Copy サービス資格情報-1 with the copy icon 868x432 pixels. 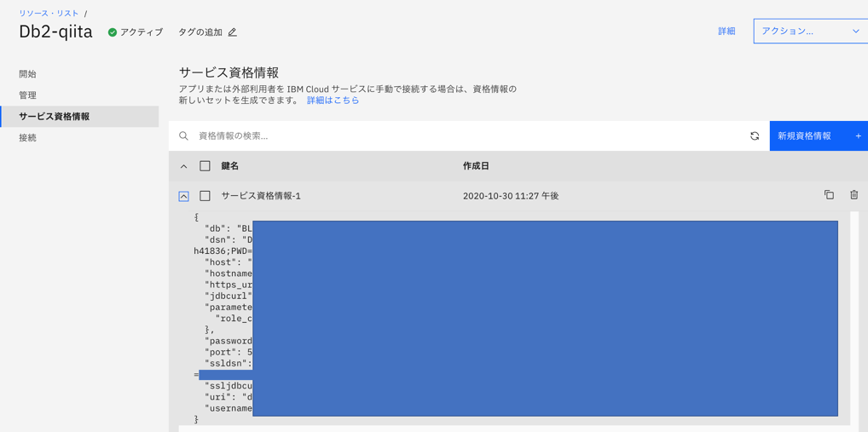(829, 195)
